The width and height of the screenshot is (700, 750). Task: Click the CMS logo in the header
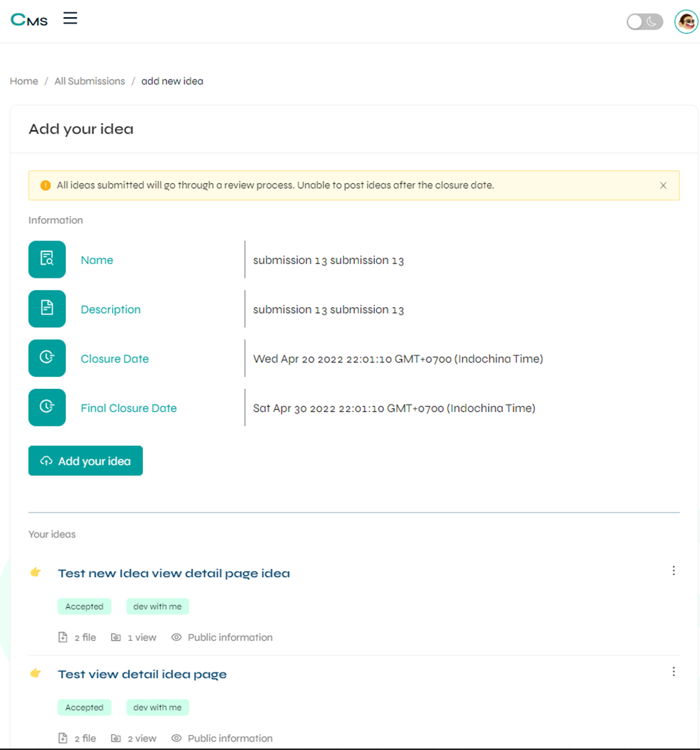[x=29, y=19]
